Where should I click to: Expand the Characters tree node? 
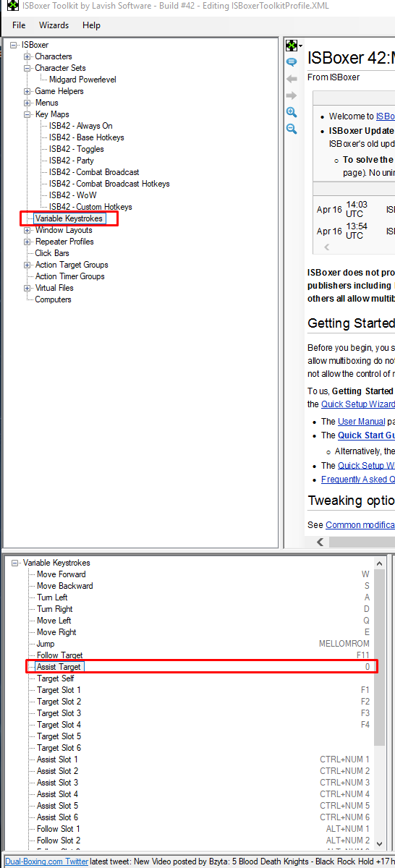pos(27,56)
